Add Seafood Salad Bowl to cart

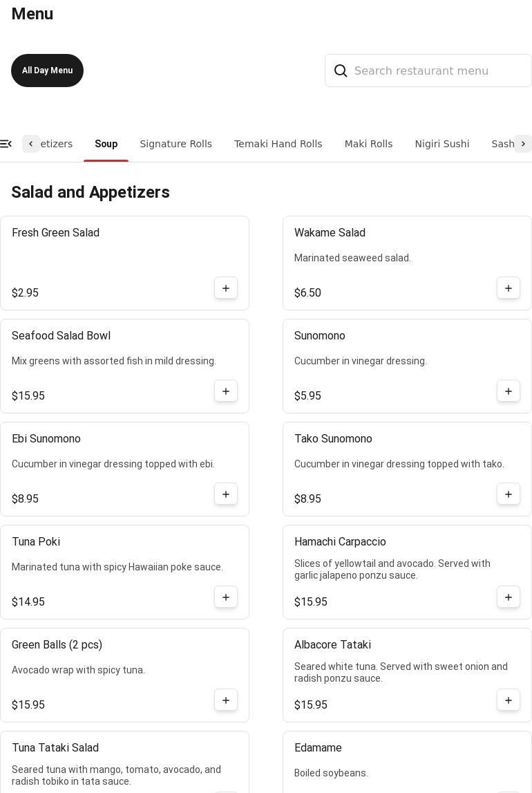[x=226, y=391]
